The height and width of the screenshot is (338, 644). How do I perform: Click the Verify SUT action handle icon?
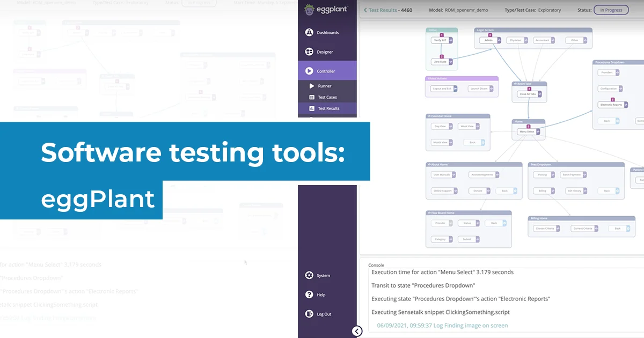450,40
